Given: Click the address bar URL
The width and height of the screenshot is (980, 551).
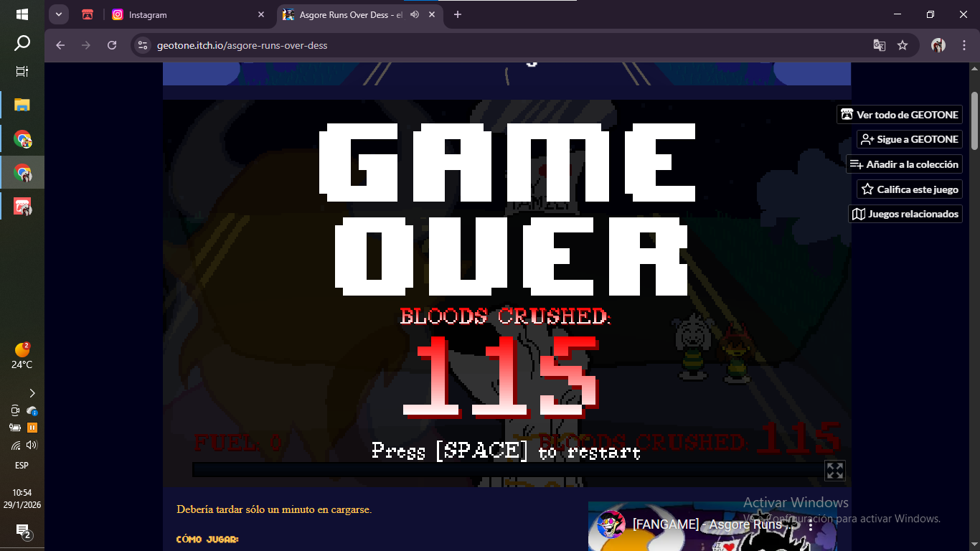Looking at the screenshot, I should tap(242, 45).
